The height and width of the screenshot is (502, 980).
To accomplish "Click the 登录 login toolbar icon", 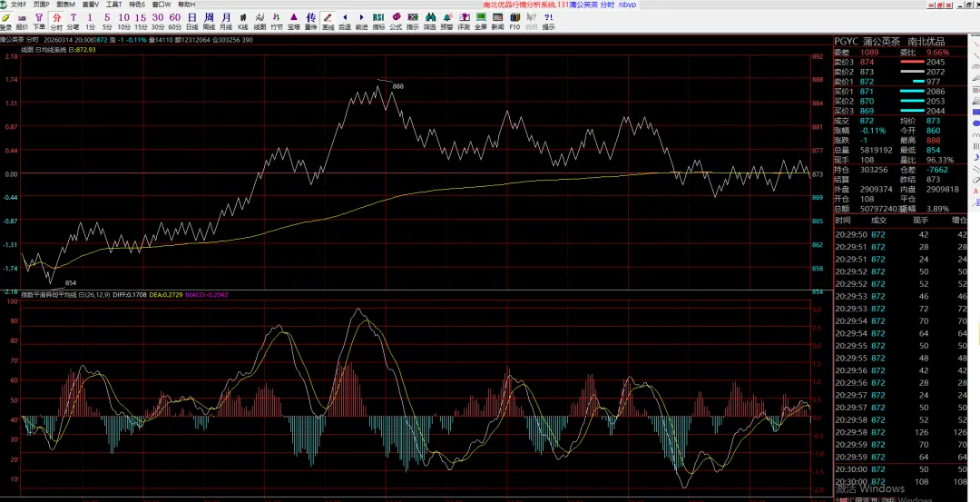I will point(5,21).
